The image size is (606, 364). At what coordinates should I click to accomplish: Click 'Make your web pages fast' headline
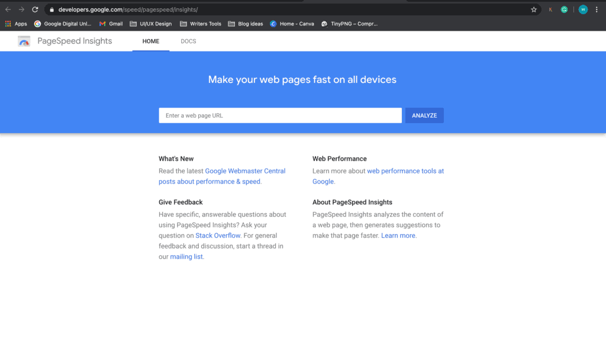tap(302, 79)
